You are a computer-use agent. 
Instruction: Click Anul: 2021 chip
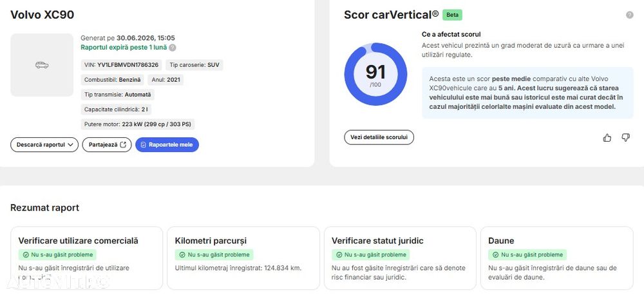166,80
